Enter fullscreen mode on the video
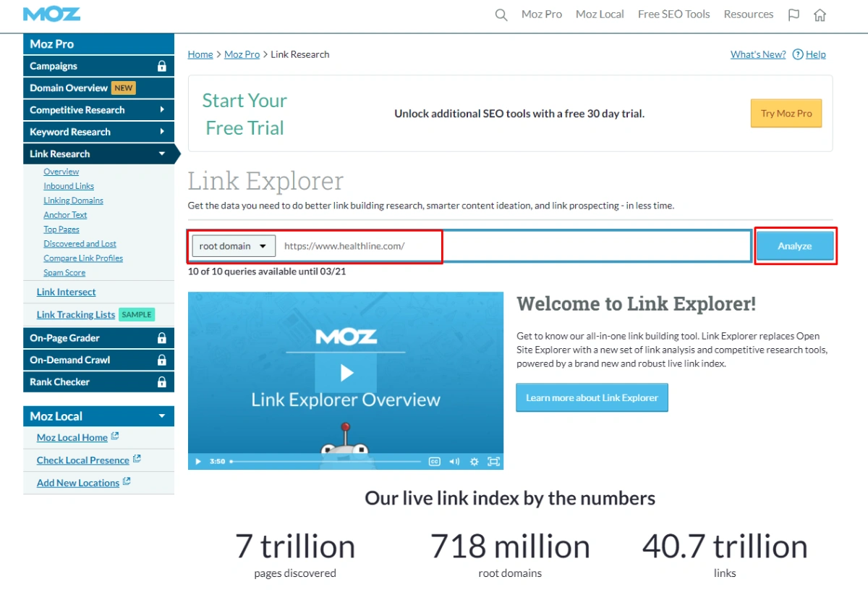The image size is (868, 590). [x=493, y=461]
